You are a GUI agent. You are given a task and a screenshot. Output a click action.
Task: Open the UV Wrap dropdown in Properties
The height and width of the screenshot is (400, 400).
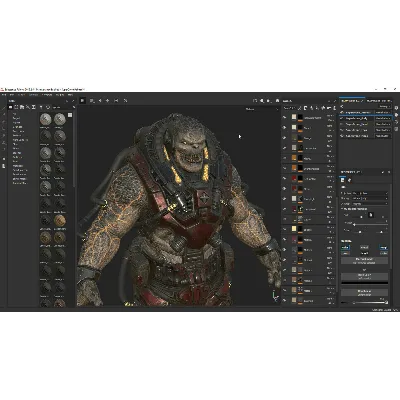click(370, 203)
